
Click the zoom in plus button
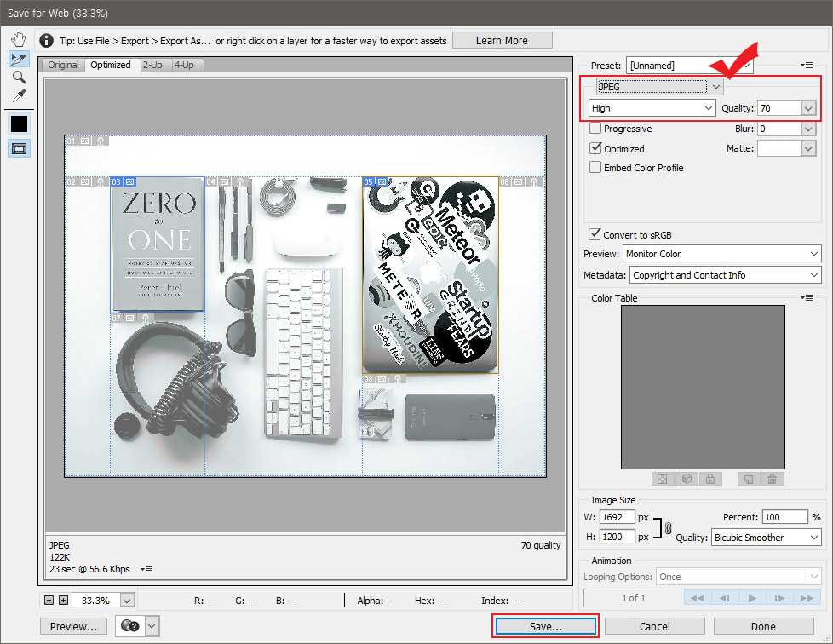(63, 600)
